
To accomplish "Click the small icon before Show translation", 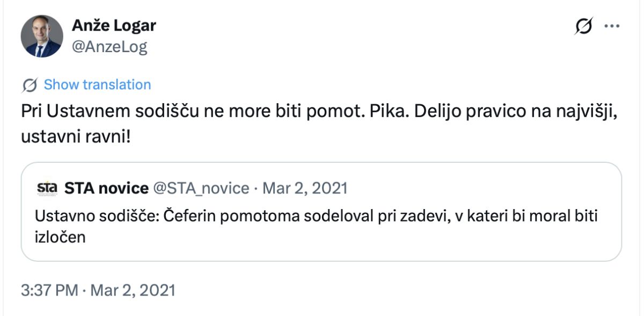I will point(30,85).
